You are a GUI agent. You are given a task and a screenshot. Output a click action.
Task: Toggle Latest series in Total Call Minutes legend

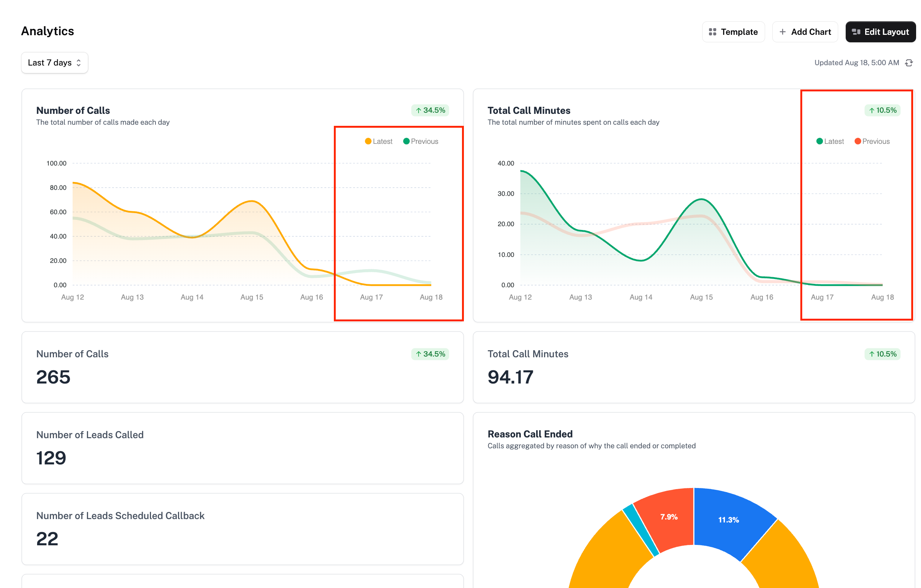click(830, 142)
